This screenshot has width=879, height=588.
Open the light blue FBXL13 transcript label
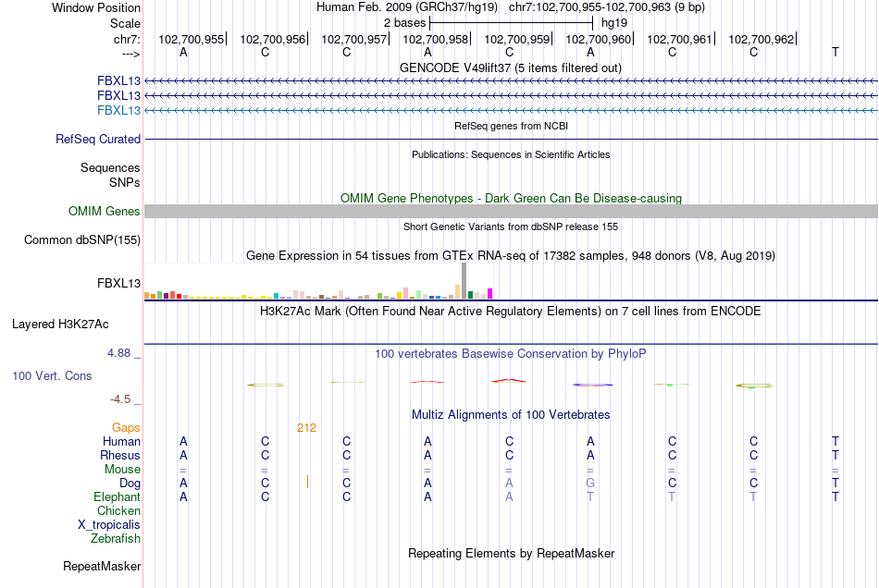pyautogui.click(x=118, y=110)
